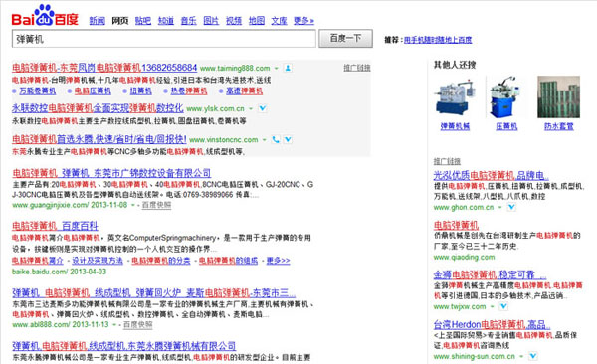Click the V badge beside www.vinstoncnc.com
The height and width of the screenshot is (364, 597).
(x=288, y=140)
